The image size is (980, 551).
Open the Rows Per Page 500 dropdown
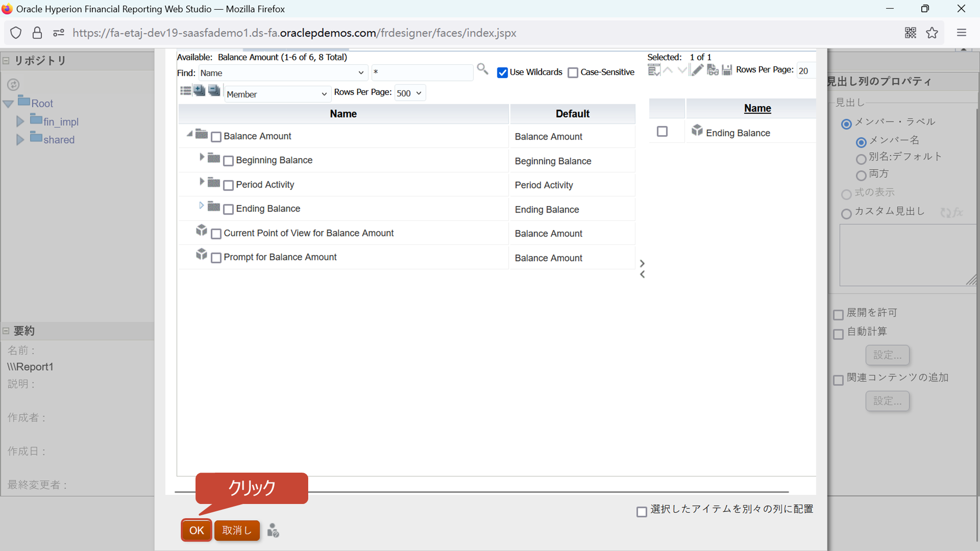tap(410, 93)
